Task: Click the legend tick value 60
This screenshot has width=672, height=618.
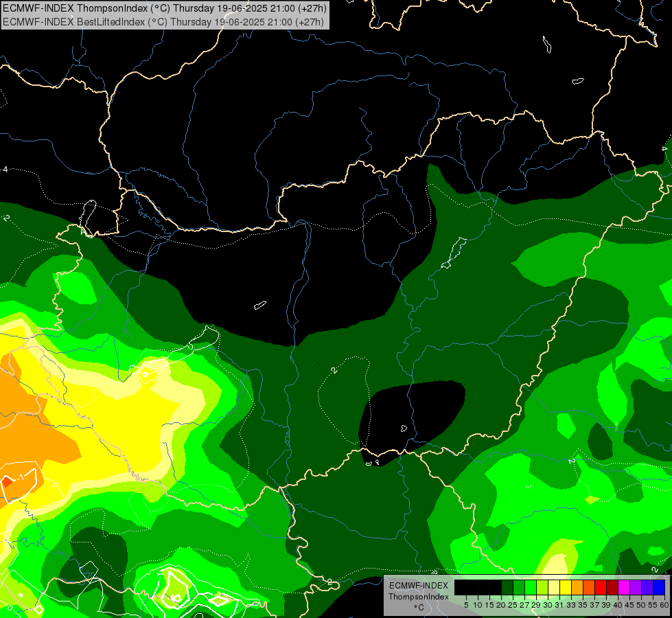Action: point(664,605)
